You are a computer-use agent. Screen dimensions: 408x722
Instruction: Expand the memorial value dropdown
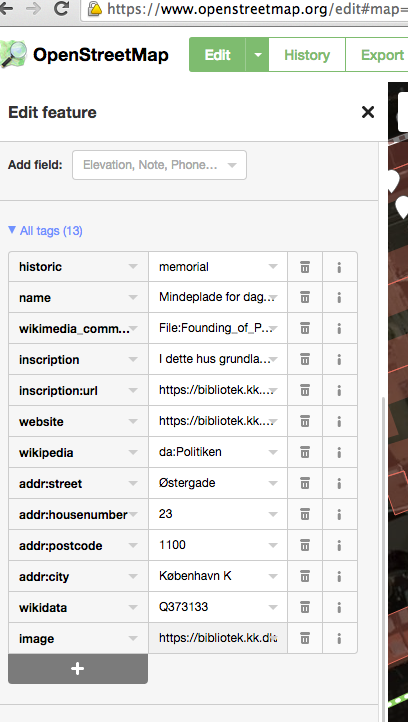pos(273,267)
